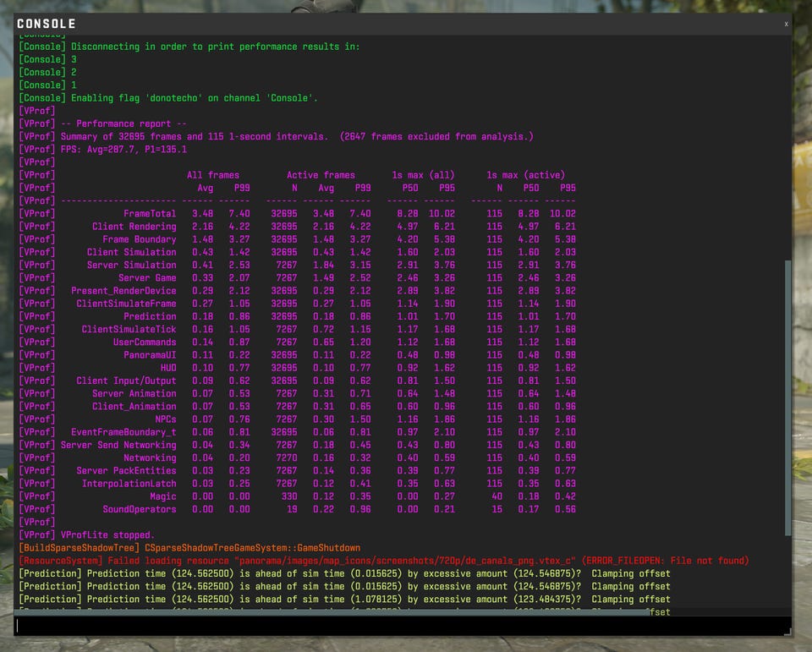Click the HUD row label
Viewport: 812px width, 652px height.
click(168, 368)
